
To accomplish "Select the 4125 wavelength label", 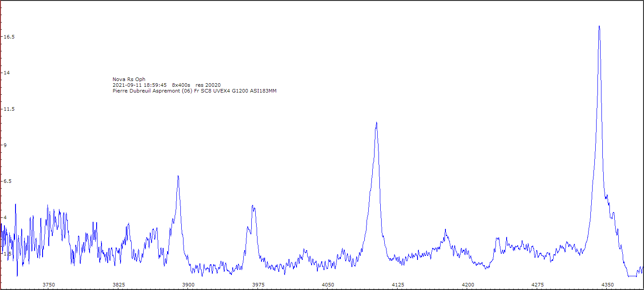I will click(398, 285).
